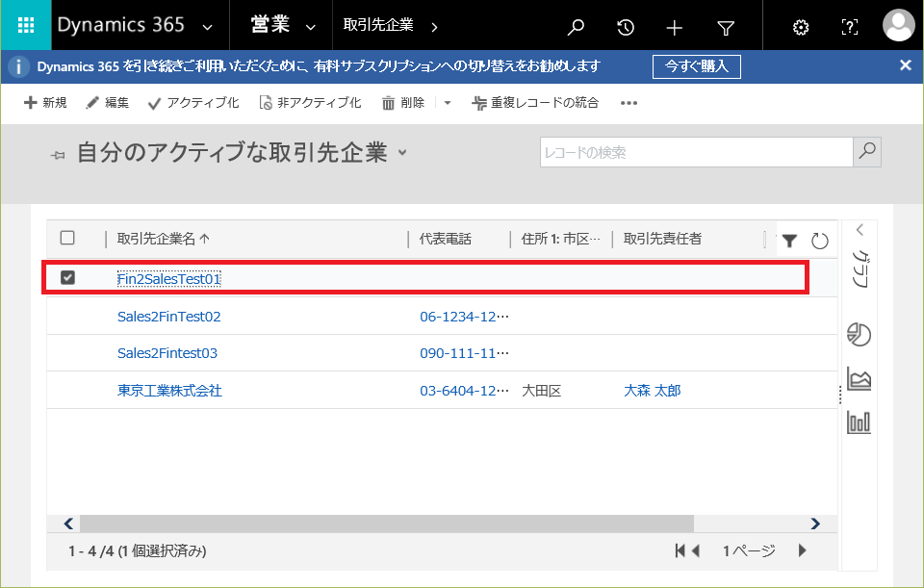The image size is (924, 588).
Task: Click 大田区 cell text
Action: coord(542,391)
